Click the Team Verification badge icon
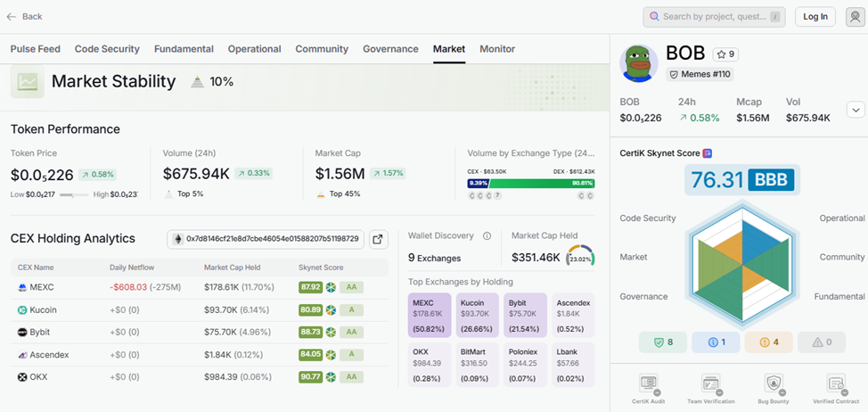This screenshot has height=412, width=868. coord(711,384)
